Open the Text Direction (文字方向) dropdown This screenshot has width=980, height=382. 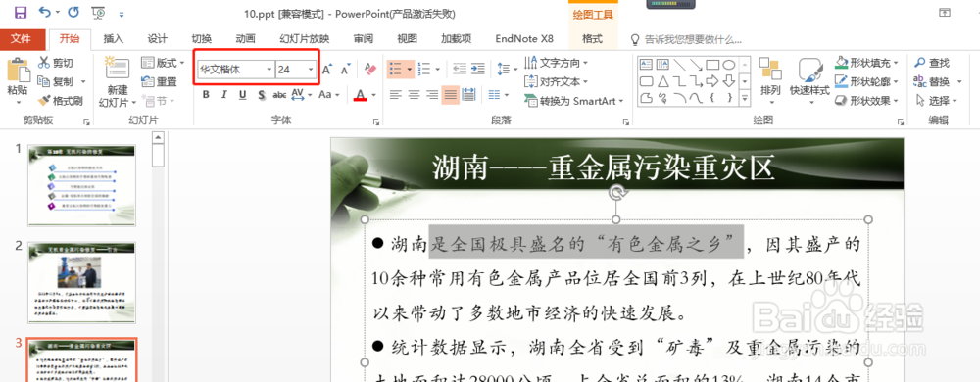tap(557, 63)
